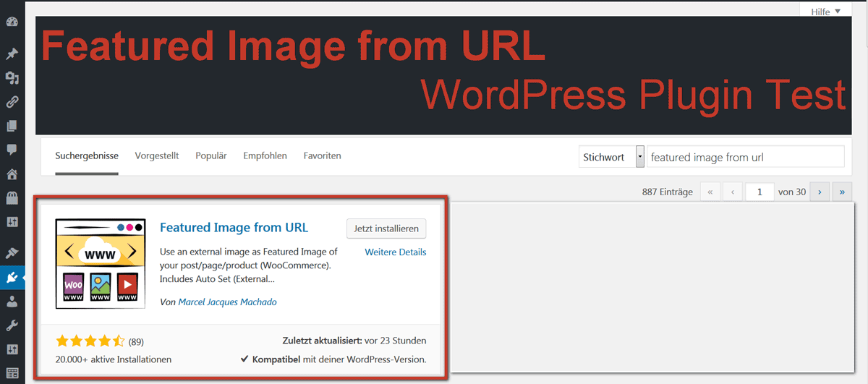Open Posts via the pushpin icon

click(12, 54)
